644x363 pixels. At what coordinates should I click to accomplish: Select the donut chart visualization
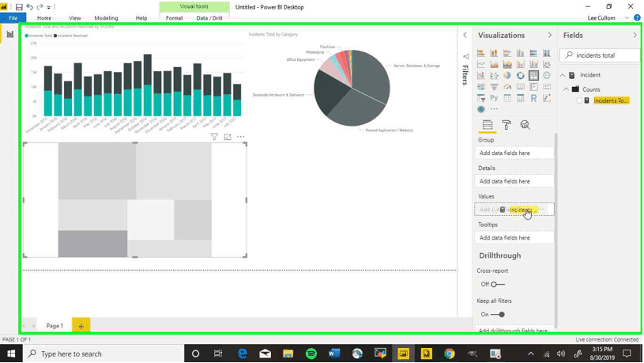tap(521, 76)
